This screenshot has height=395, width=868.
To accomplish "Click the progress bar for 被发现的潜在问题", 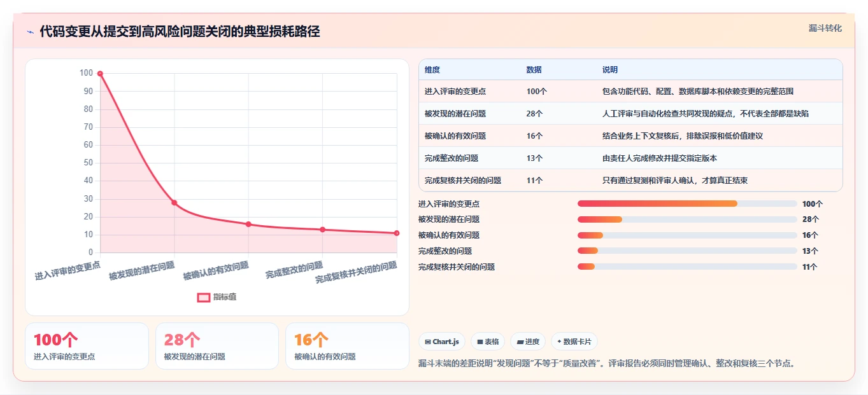I will (x=687, y=219).
